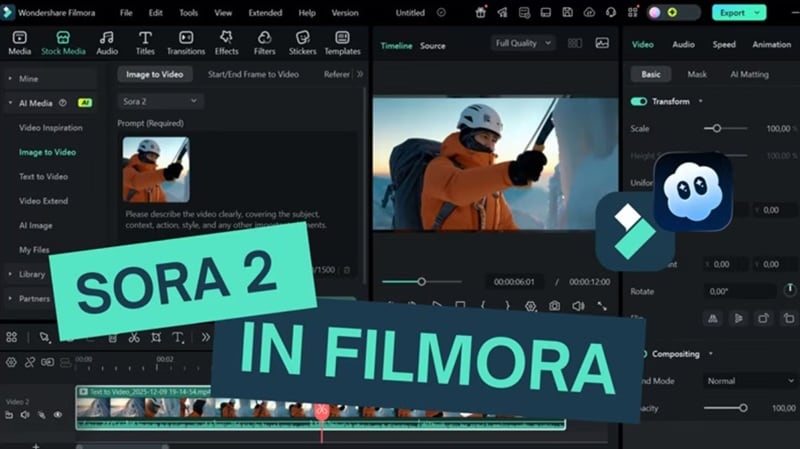Expand the Library tree section

(x=10, y=274)
